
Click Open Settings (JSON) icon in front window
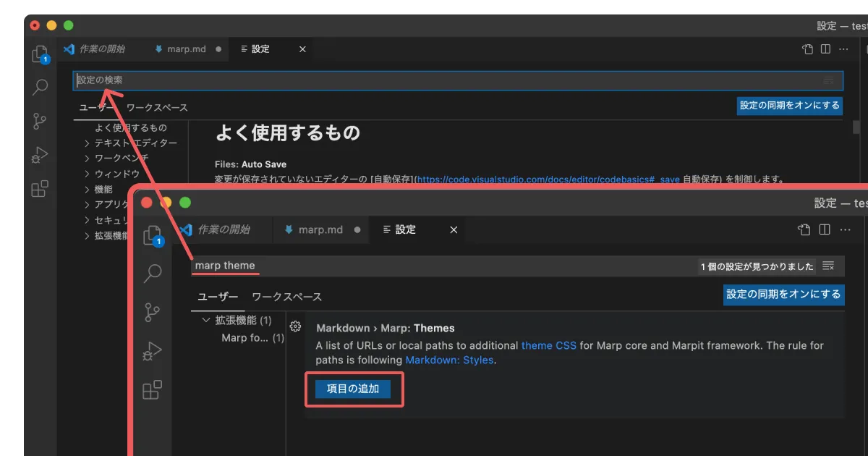[x=804, y=229]
